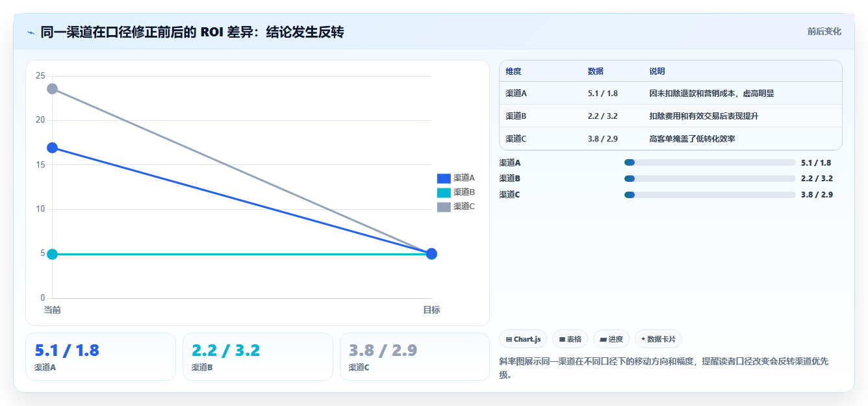This screenshot has width=868, height=406.
Task: Select the 数据卡片 tag
Action: click(x=658, y=339)
